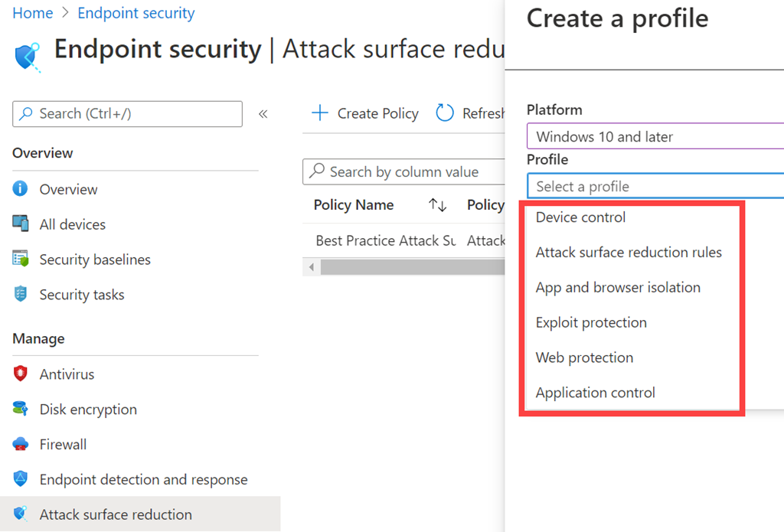The height and width of the screenshot is (532, 784).
Task: Collapse the sidebar with the double chevron
Action: 263,114
